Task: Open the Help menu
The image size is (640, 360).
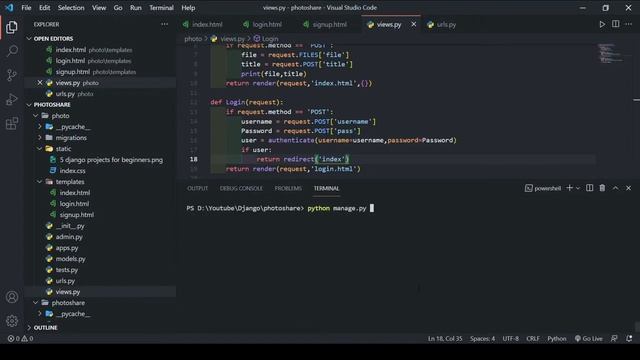Action: click(188, 8)
